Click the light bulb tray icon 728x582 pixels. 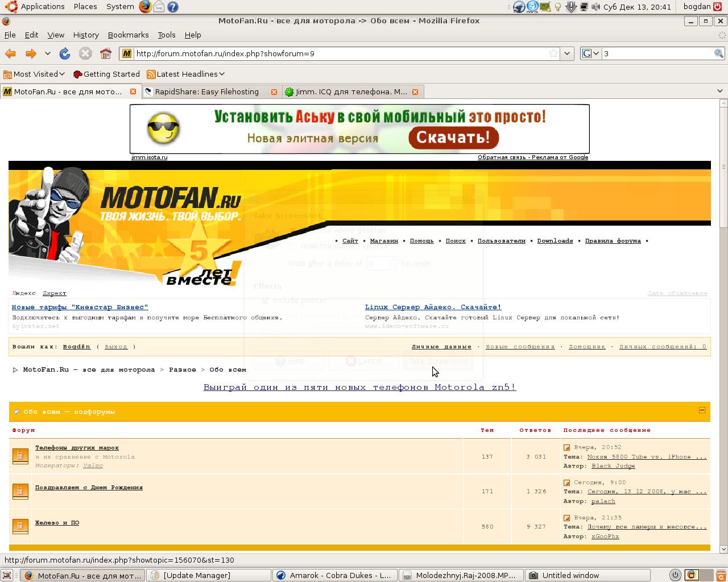pos(558,7)
